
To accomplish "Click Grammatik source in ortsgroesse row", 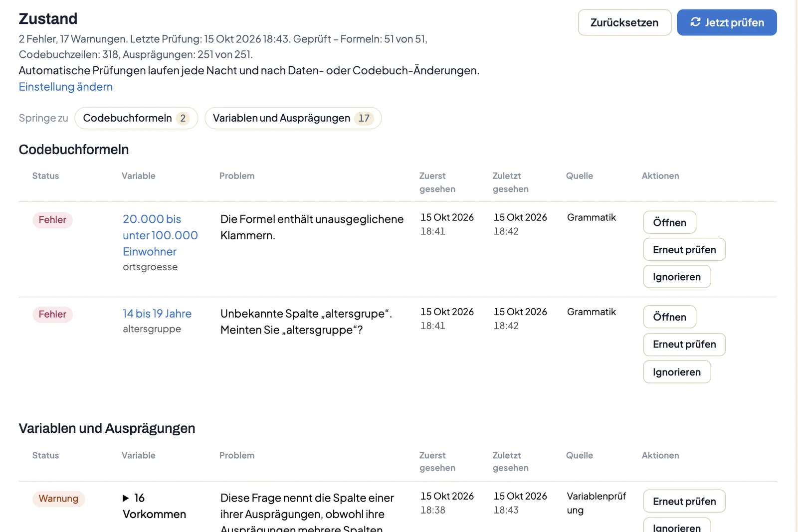I will tap(592, 217).
